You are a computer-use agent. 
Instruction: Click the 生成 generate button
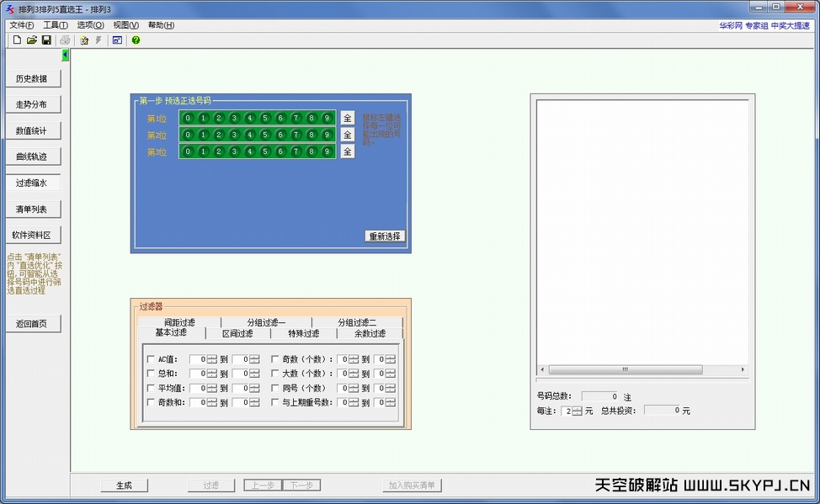125,485
